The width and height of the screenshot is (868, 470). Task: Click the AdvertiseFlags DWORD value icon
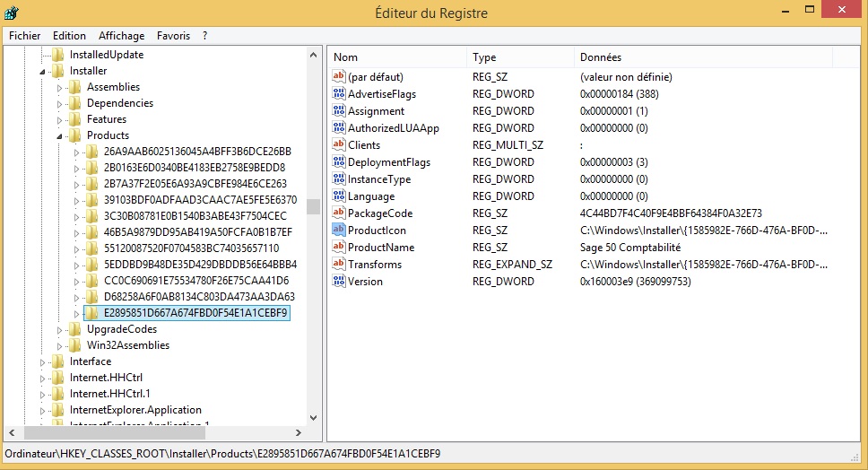pos(339,94)
